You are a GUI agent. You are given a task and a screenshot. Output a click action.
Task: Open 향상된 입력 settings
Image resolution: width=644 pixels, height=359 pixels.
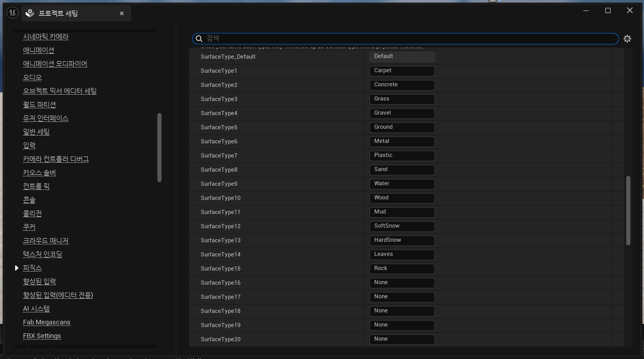(39, 282)
